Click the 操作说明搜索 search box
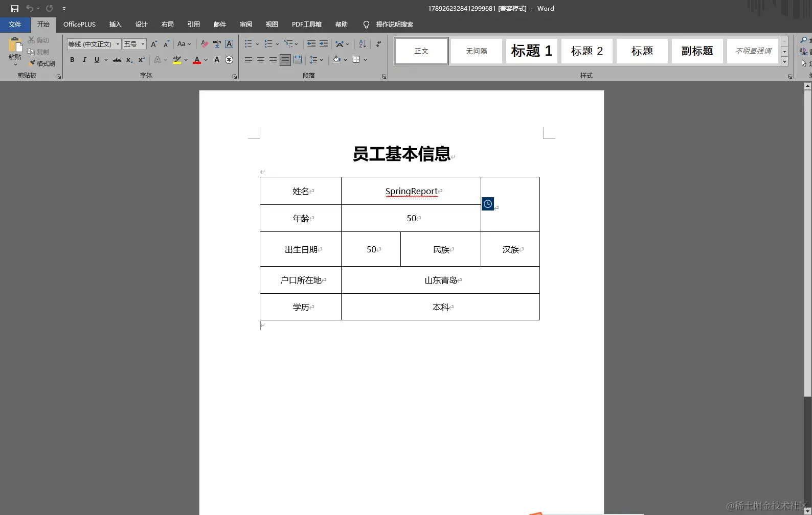The height and width of the screenshot is (515, 812). 395,25
